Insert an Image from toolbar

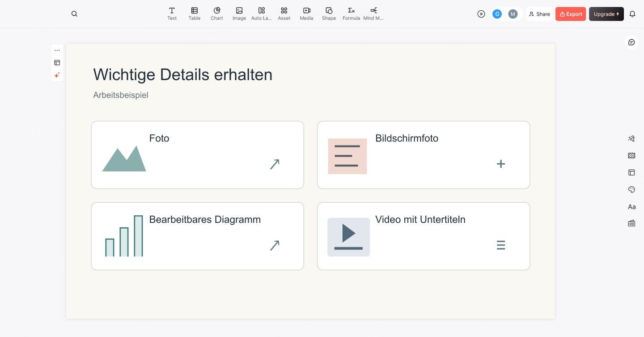[x=239, y=13]
